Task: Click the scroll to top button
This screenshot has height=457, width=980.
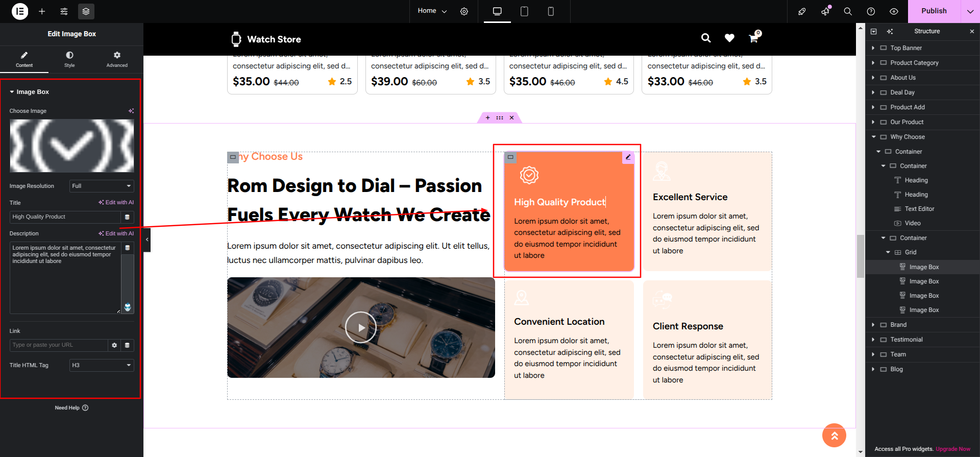Action: 834,436
